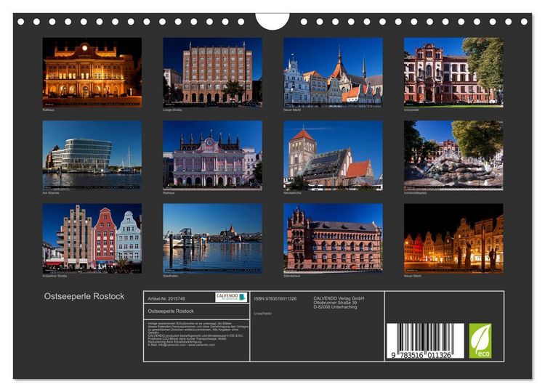Open the illuminated Rathaus night photo thumbnail
The image size is (545, 392).
[92, 72]
